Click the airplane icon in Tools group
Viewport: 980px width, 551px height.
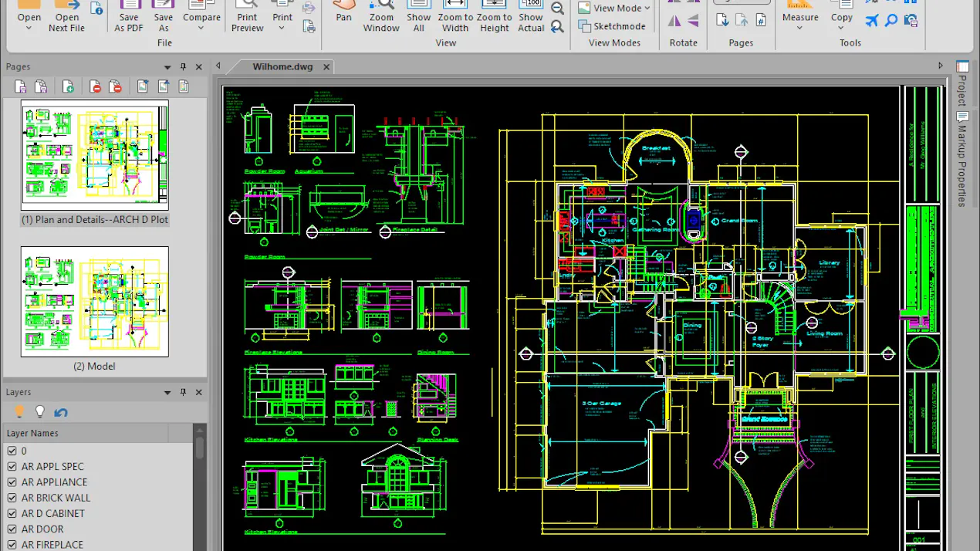click(x=872, y=21)
